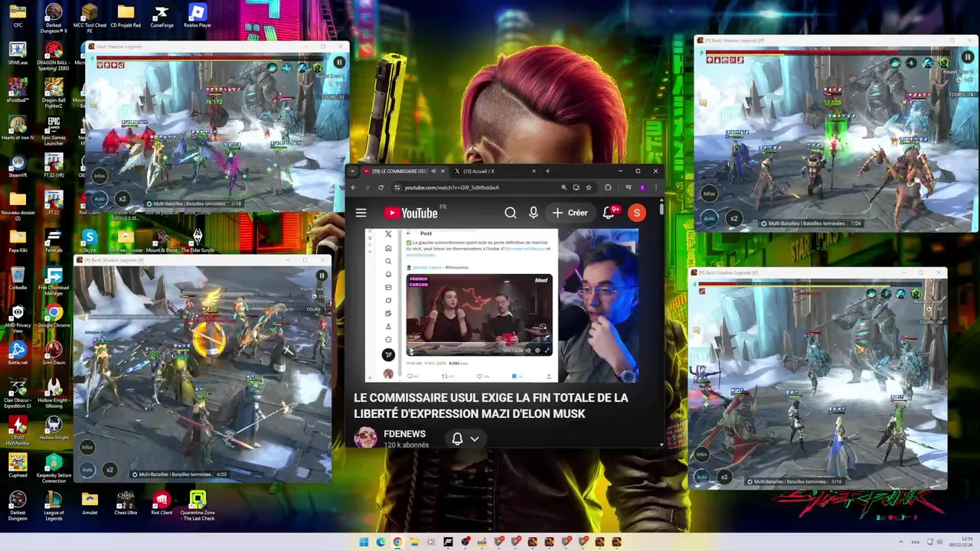The height and width of the screenshot is (551, 980).
Task: Select the Darkest Dungeon II desktop icon
Action: [54, 17]
